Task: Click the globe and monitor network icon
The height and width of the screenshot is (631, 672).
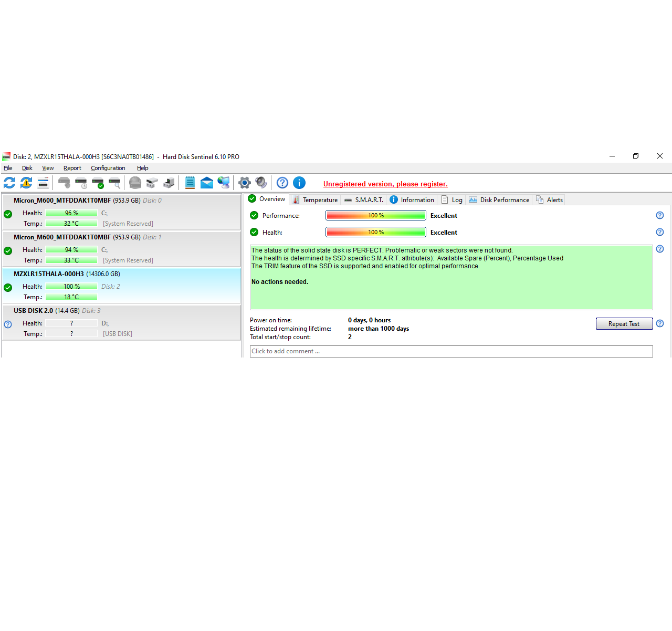Action: (x=224, y=183)
